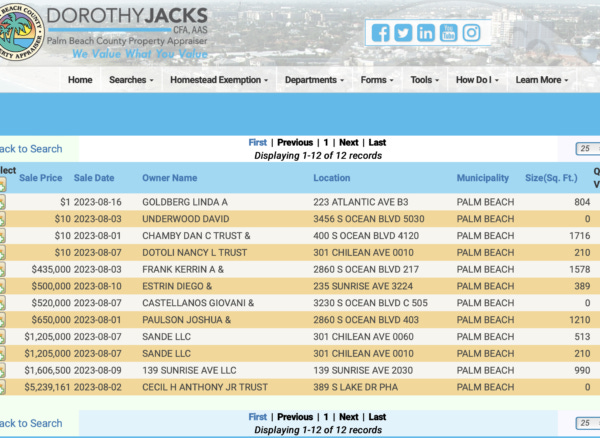Open the Twitter social icon

pos(403,33)
